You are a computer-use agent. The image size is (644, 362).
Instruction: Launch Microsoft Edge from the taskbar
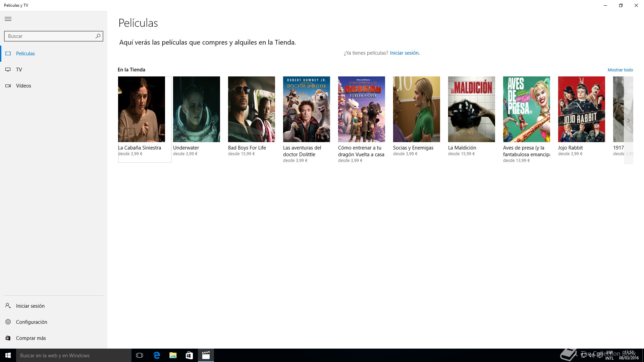point(157,355)
